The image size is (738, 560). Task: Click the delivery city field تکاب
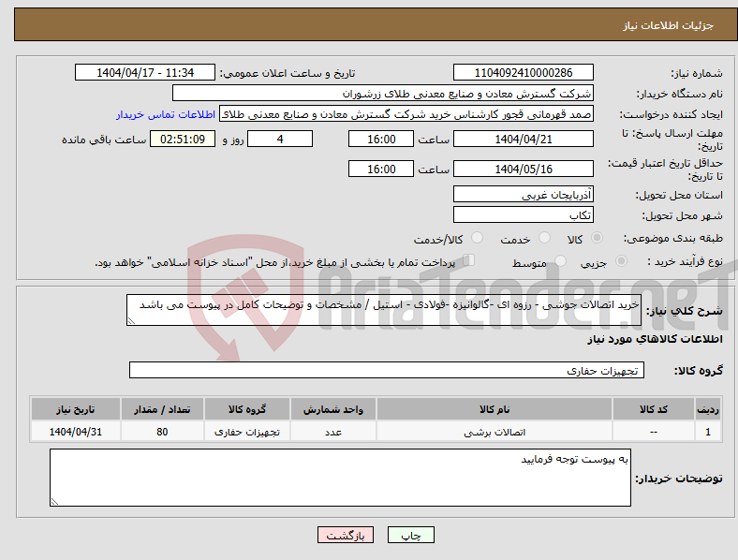[x=523, y=214]
